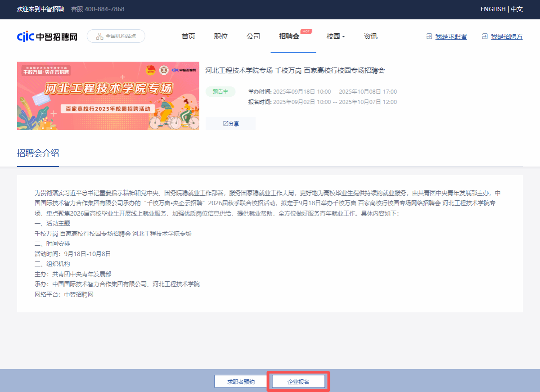540x392 pixels.
Task: Open the 资讯 navigation item
Action: [370, 36]
